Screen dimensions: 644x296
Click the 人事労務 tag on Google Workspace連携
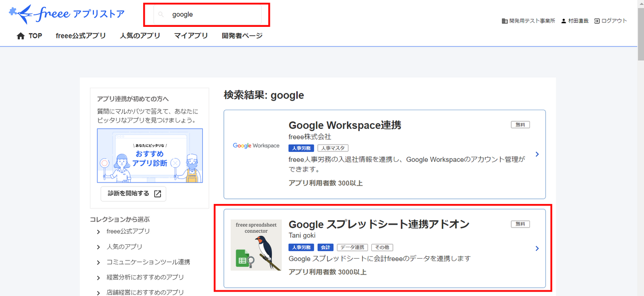tap(301, 148)
